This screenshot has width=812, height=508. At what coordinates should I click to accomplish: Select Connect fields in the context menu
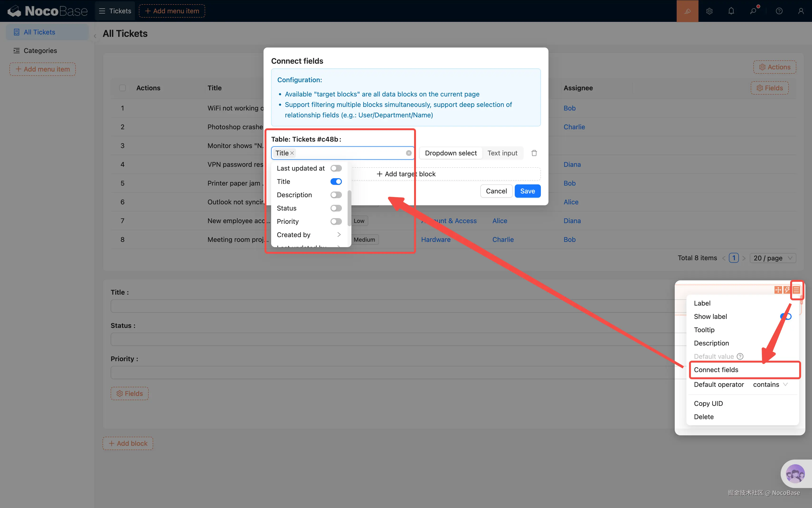[716, 369]
